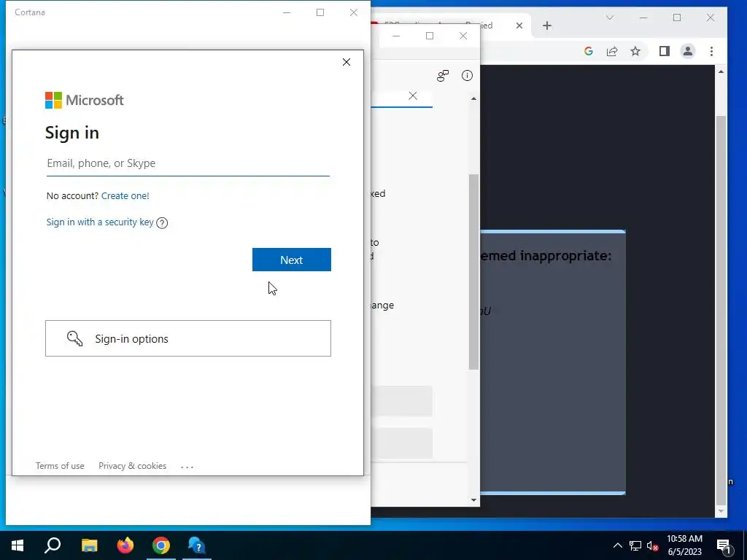Minimize the Chrome window
The height and width of the screenshot is (560, 747).
pos(643,17)
